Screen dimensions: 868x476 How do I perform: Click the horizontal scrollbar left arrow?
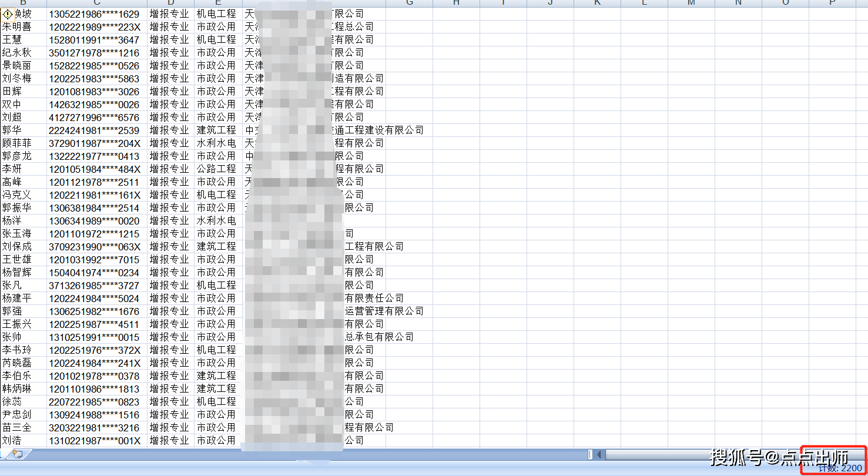[599, 454]
